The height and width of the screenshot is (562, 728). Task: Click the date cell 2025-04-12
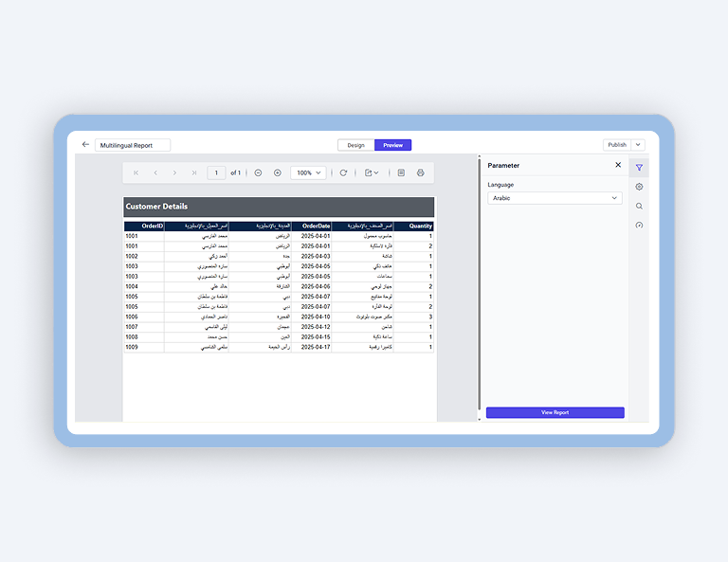(x=312, y=327)
